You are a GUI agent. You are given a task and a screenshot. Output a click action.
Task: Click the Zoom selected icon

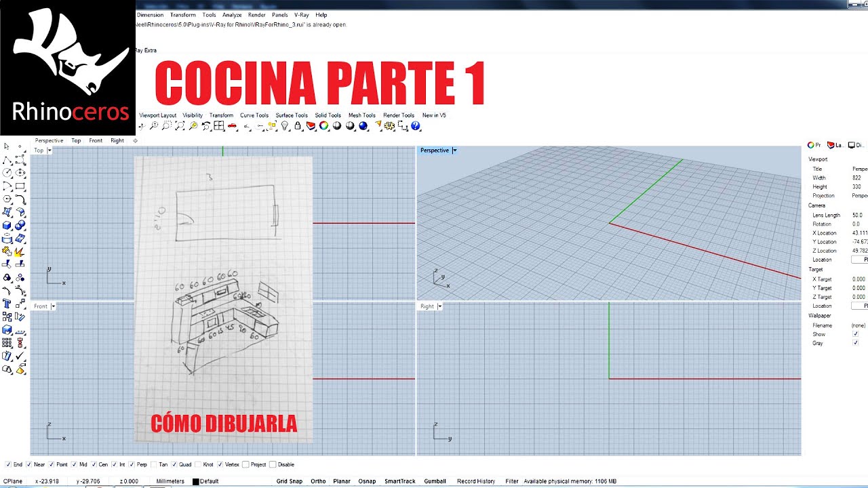tap(193, 126)
